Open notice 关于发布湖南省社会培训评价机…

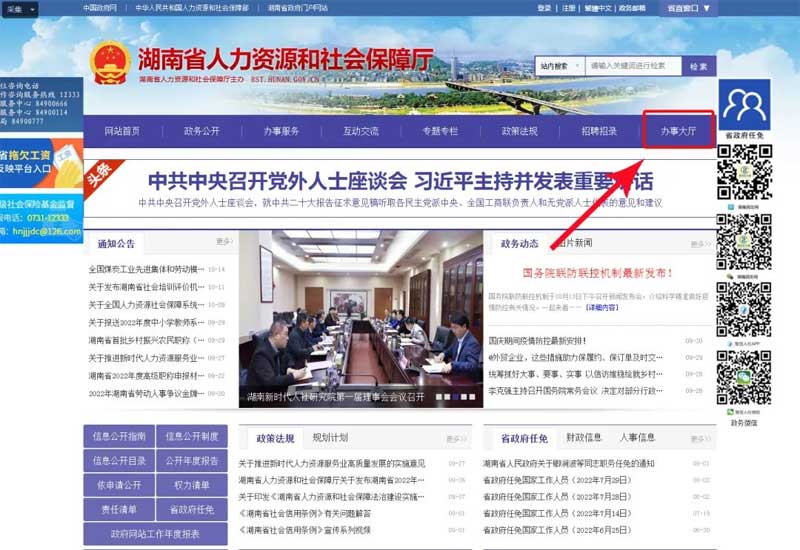(146, 287)
